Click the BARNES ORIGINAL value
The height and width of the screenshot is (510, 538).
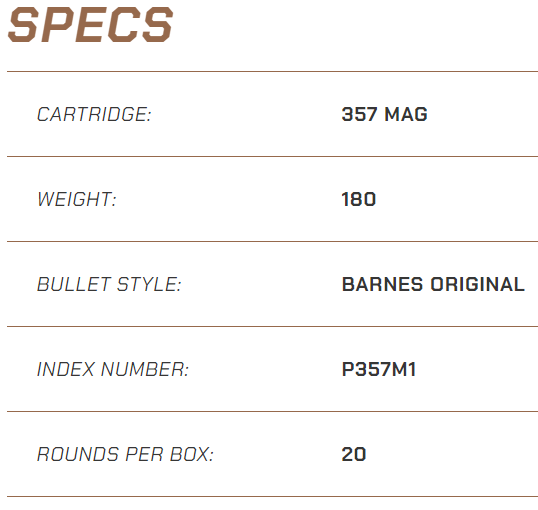click(433, 284)
